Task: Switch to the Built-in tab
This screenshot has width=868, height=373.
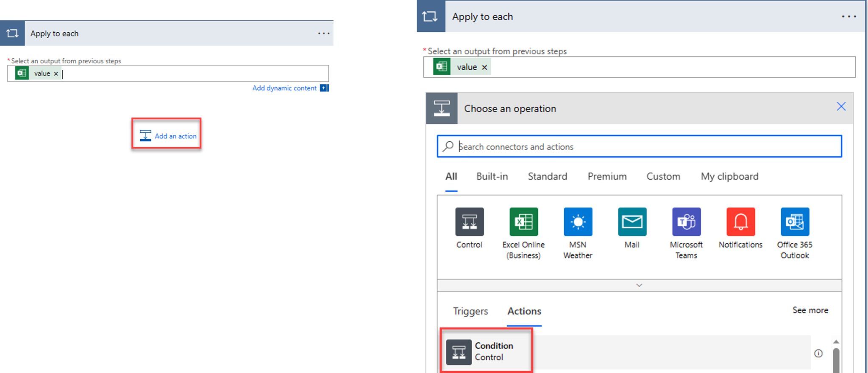Action: pyautogui.click(x=492, y=177)
